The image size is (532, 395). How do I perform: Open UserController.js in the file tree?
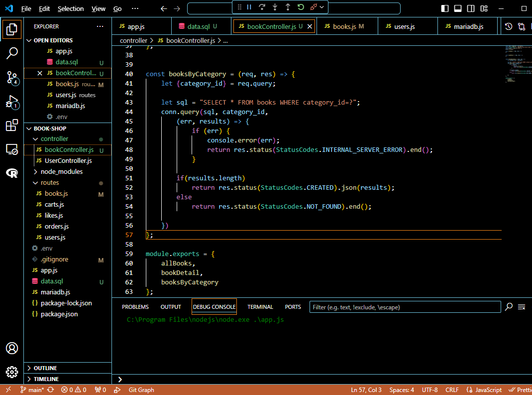pyautogui.click(x=68, y=161)
